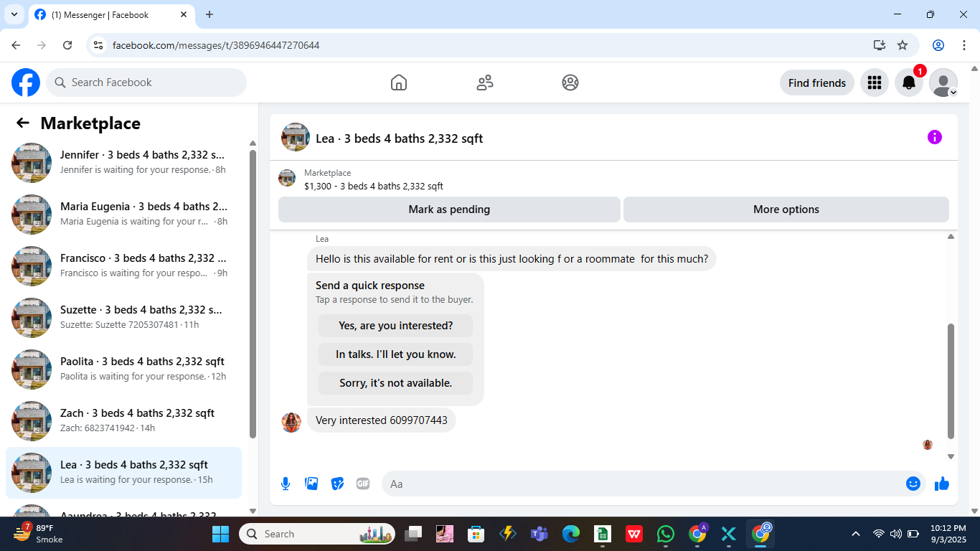Click Lea's avatar beside her message

(291, 422)
